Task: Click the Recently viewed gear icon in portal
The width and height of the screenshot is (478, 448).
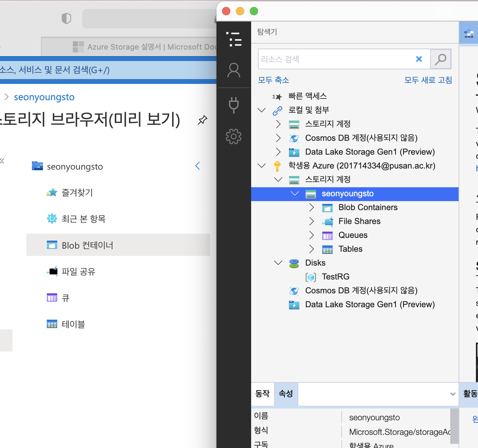Action: [52, 218]
